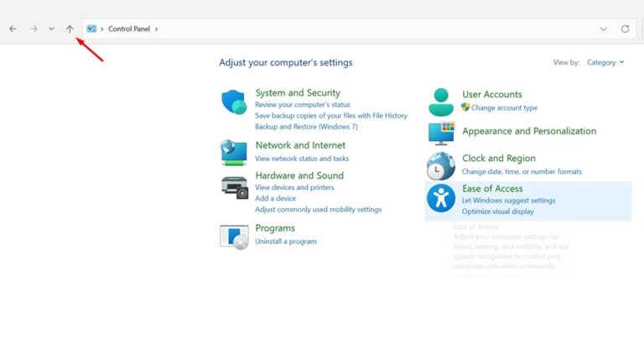This screenshot has height=356, width=644.
Task: Open Adjust commonly used mobility settings
Action: [x=319, y=210]
